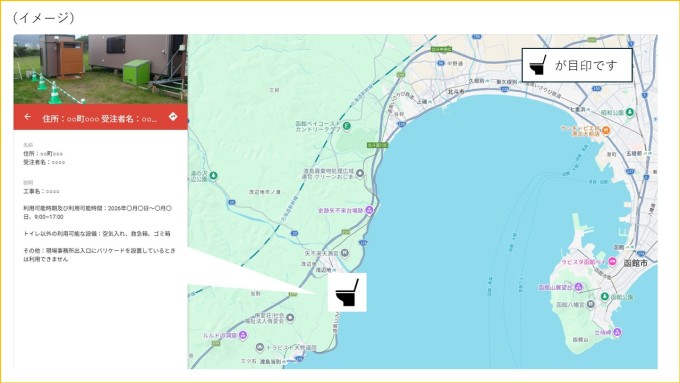This screenshot has height=383, width=680.
Task: Click the 工事名 description line
Action: 41,191
